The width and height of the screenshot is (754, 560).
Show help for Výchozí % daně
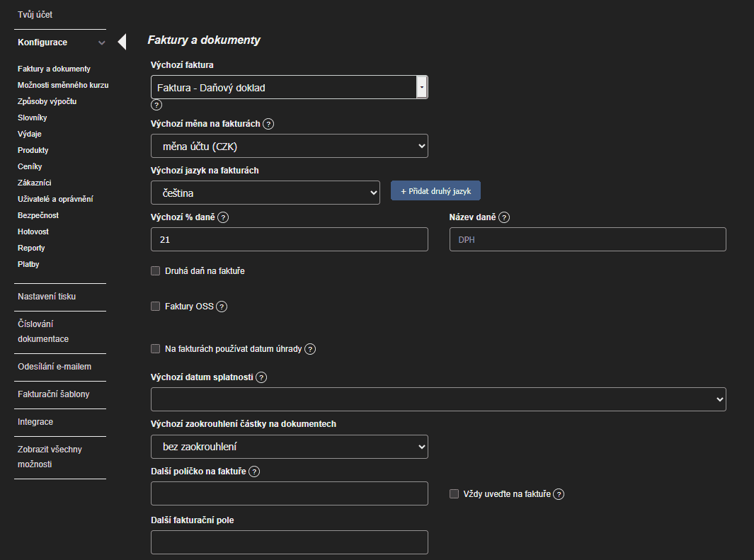coord(223,217)
